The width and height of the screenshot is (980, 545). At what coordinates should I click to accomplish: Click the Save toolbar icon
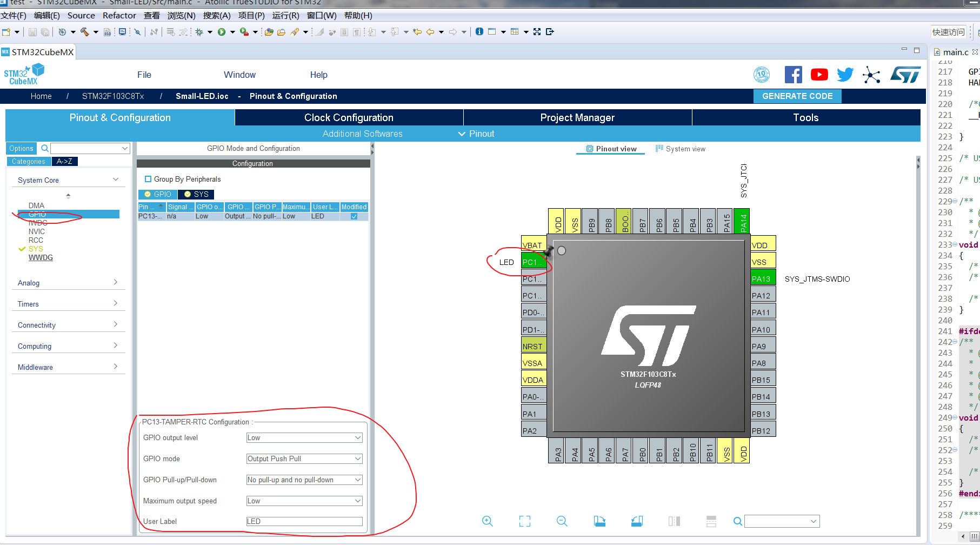32,32
